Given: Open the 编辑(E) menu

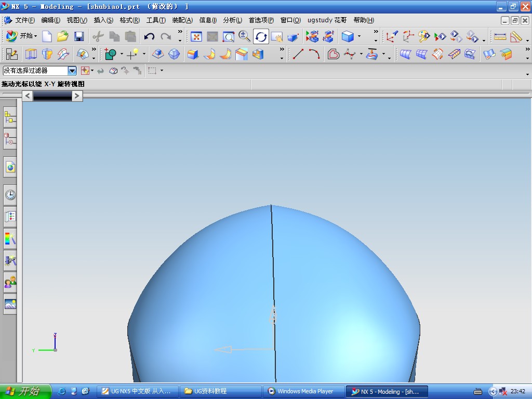Looking at the screenshot, I should pos(50,20).
